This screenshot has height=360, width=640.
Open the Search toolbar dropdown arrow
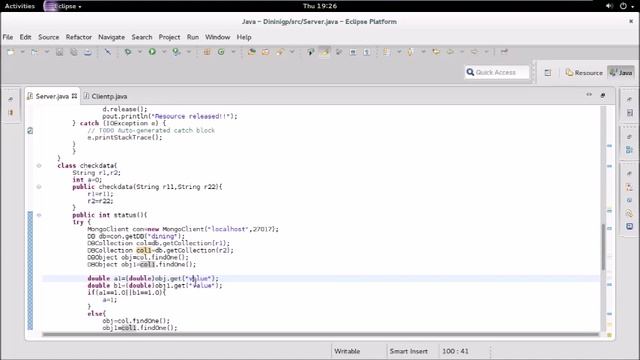[292, 52]
